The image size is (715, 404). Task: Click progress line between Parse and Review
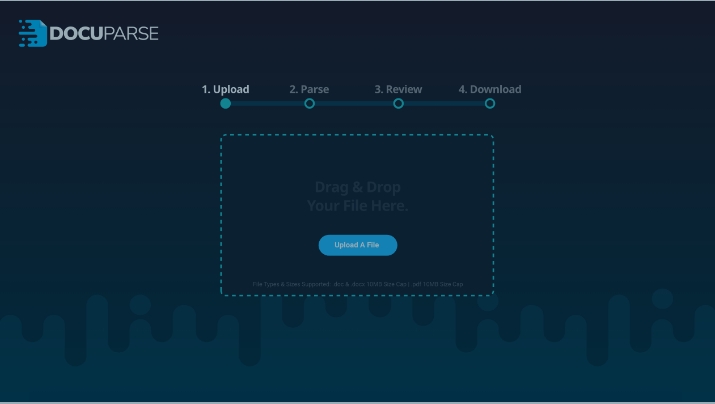pos(354,103)
